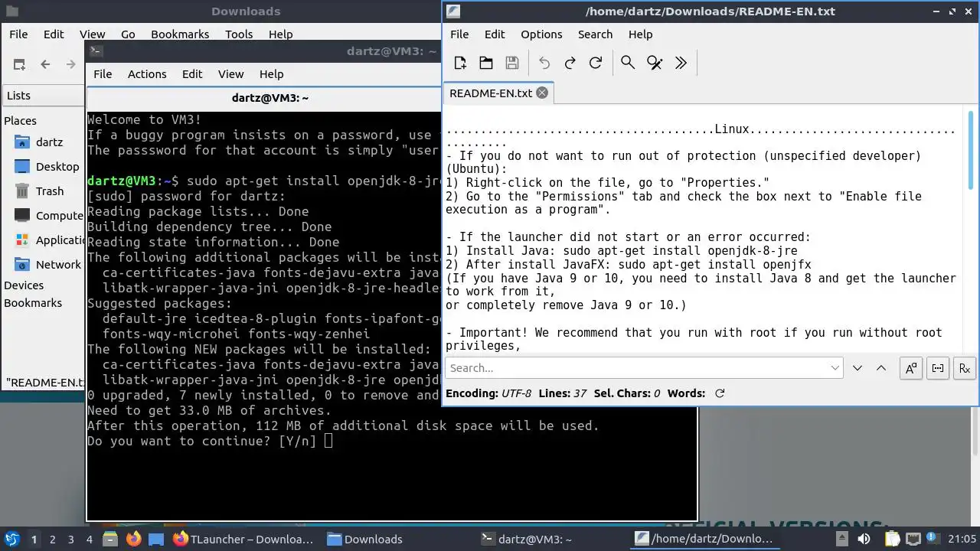980x551 pixels.
Task: Toggle Match Case search option
Action: point(911,368)
